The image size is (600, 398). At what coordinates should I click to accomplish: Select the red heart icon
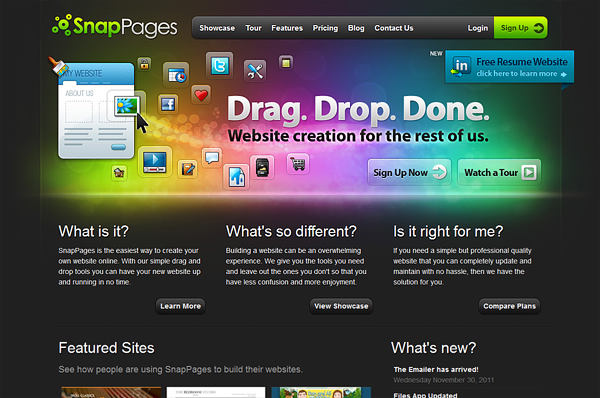(201, 95)
